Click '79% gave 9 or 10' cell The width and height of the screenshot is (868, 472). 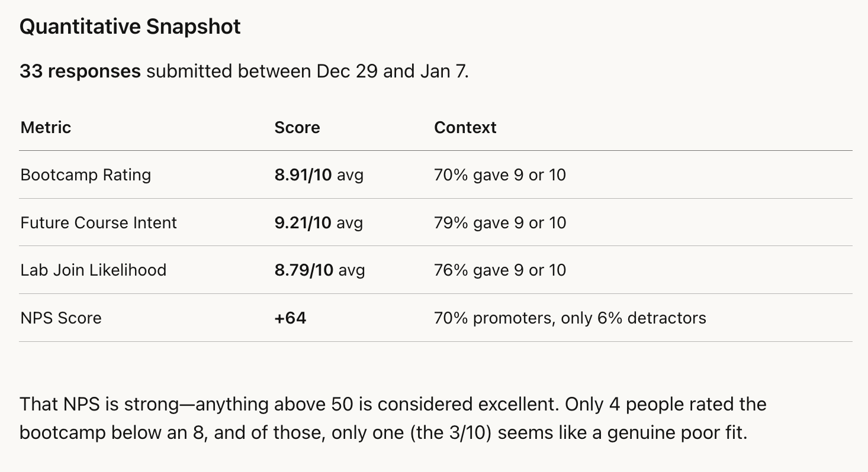[x=500, y=223]
